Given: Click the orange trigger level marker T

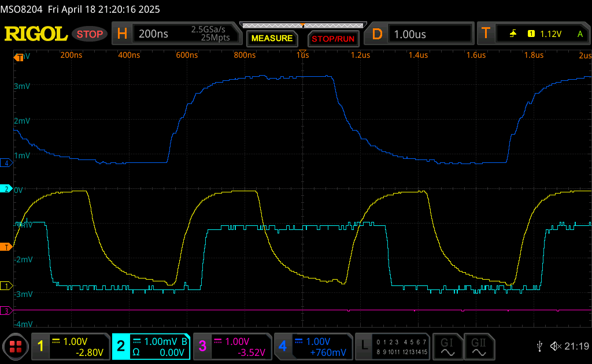Looking at the screenshot, I should point(6,247).
